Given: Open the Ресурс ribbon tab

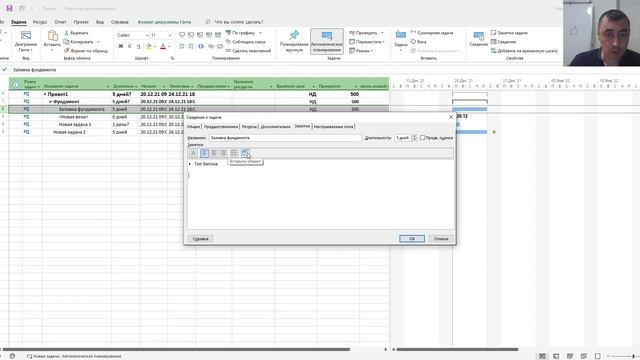Looking at the screenshot, I should [x=40, y=22].
